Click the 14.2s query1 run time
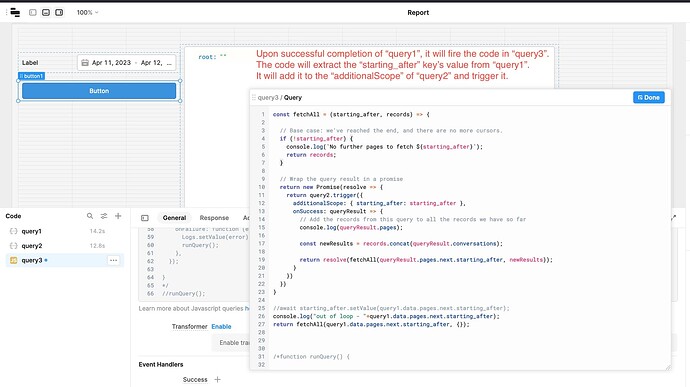Image resolution: width=690 pixels, height=387 pixels. [97, 231]
